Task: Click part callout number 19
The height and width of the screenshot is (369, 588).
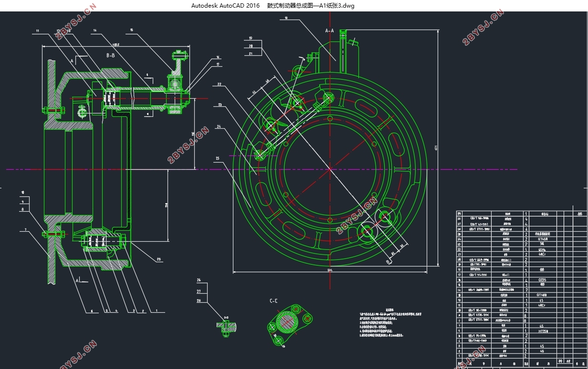Action: (x=251, y=38)
